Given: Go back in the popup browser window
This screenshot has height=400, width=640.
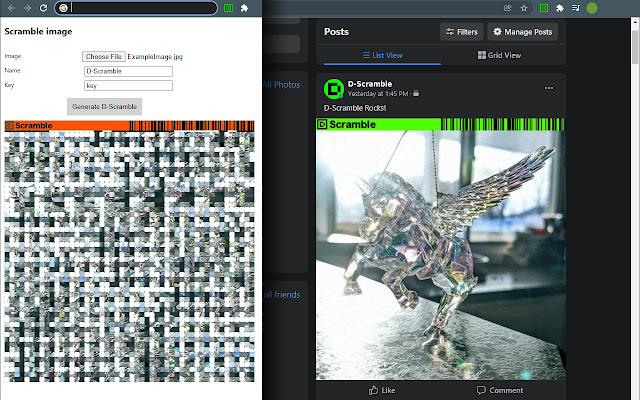Looking at the screenshot, I should 11,8.
